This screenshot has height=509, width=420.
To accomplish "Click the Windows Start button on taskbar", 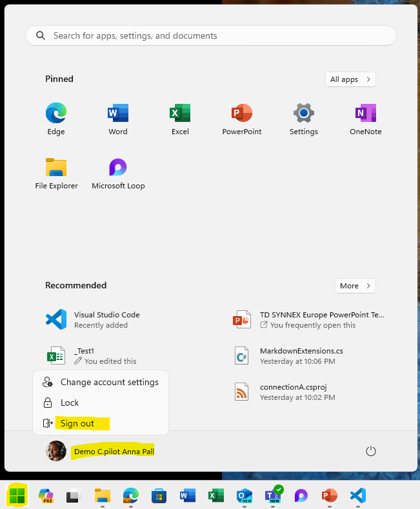I will coord(17,495).
